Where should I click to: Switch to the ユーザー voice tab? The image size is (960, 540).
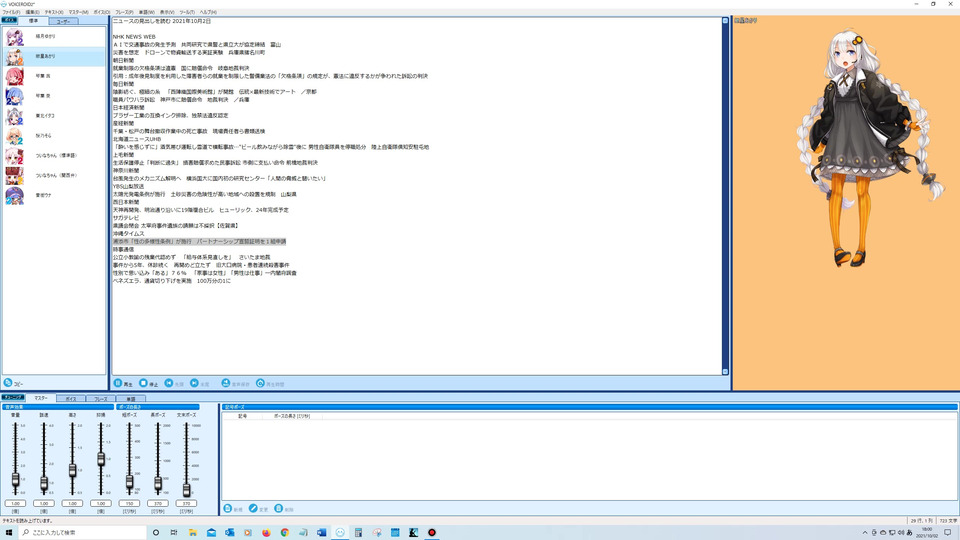pos(64,21)
